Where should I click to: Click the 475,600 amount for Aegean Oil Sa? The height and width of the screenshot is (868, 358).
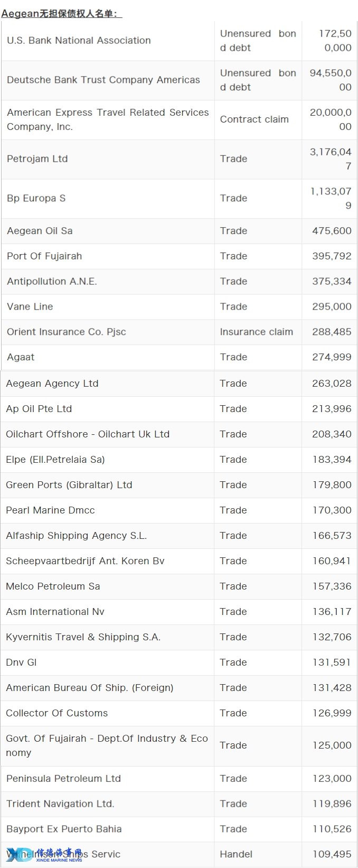[x=332, y=231]
